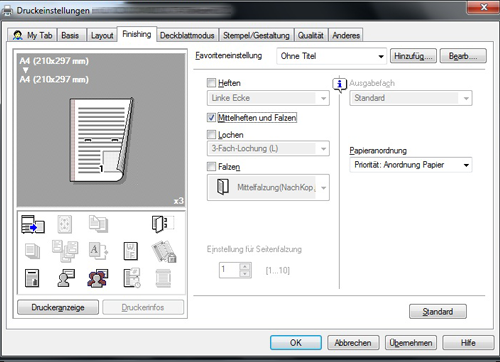Enable the Heften checkbox
The width and height of the screenshot is (500, 362).
pyautogui.click(x=211, y=82)
